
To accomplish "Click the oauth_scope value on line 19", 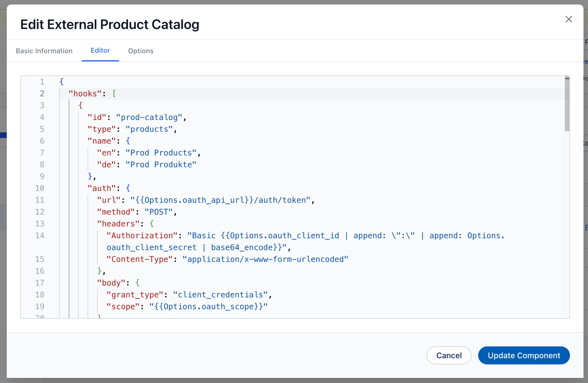I will (208, 306).
